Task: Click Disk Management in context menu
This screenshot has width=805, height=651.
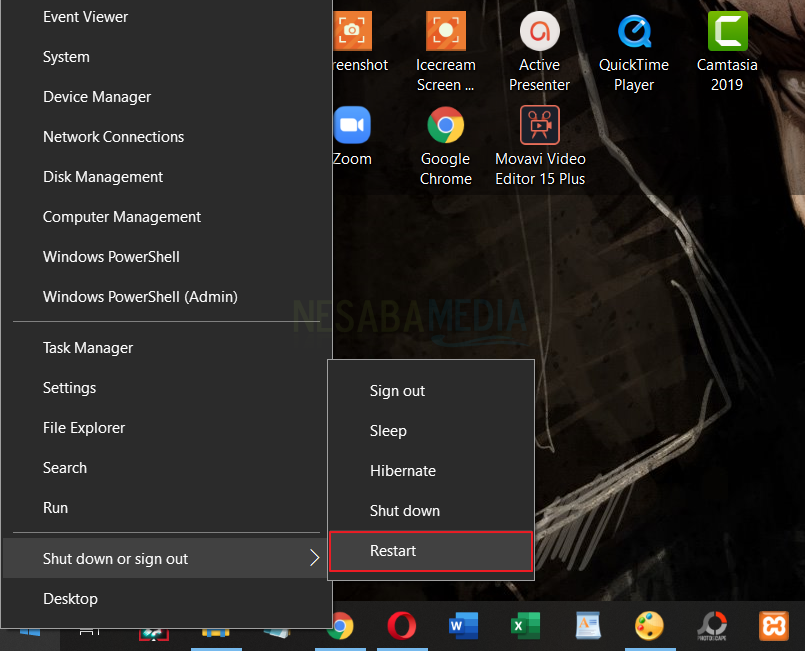Action: pyautogui.click(x=103, y=177)
